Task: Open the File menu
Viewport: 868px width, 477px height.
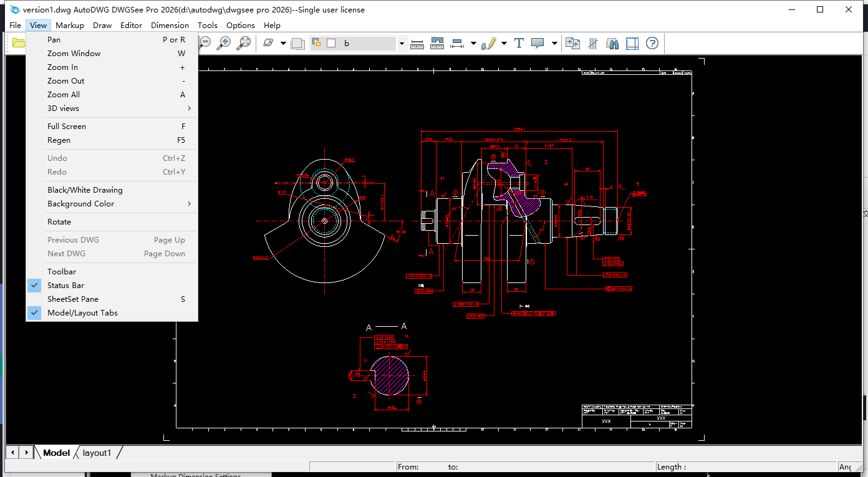Action: [16, 26]
